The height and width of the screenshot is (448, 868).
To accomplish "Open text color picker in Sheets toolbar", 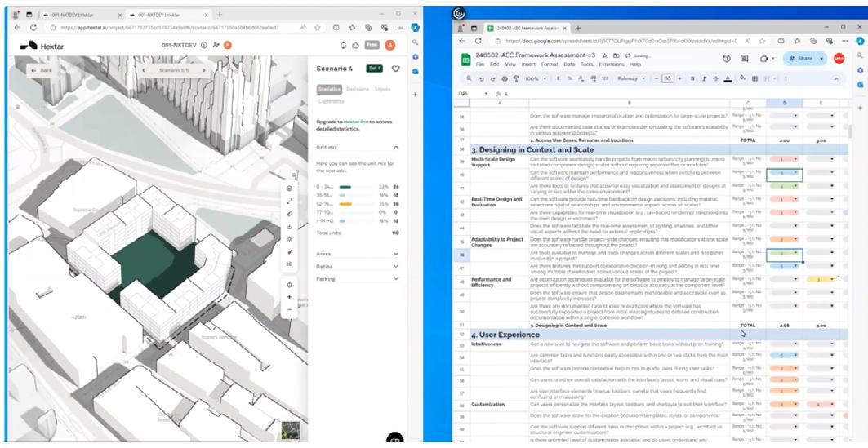I will [x=728, y=79].
